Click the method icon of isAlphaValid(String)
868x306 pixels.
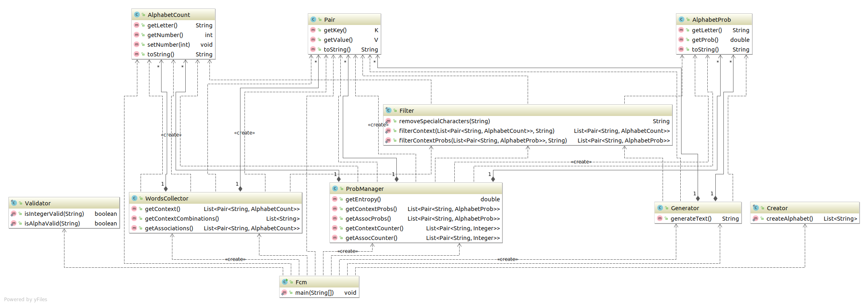(14, 223)
